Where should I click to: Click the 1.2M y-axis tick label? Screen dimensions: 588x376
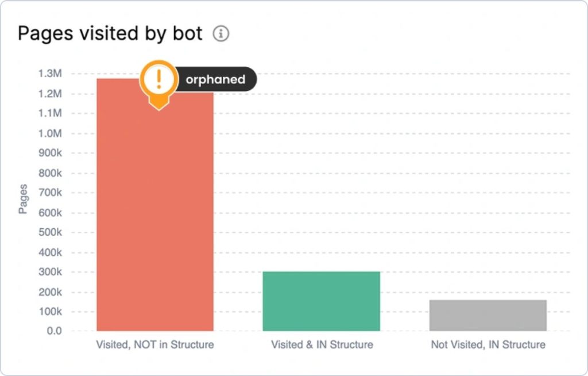49,94
